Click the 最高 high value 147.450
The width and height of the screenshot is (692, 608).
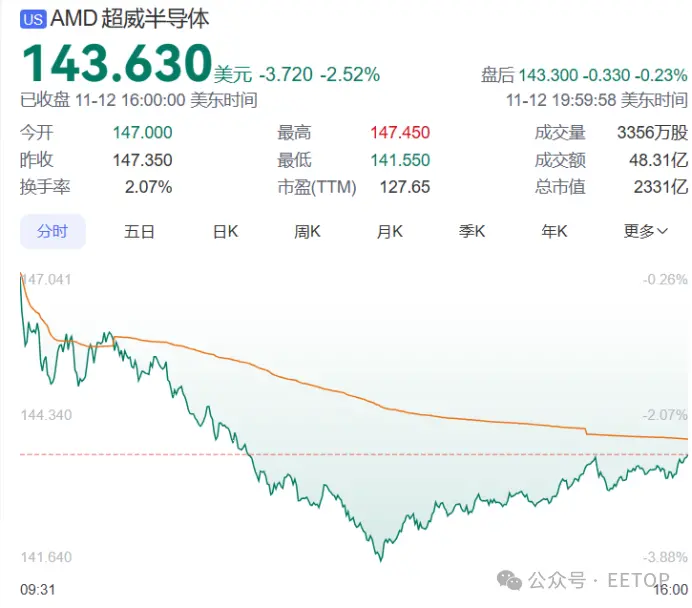point(400,132)
